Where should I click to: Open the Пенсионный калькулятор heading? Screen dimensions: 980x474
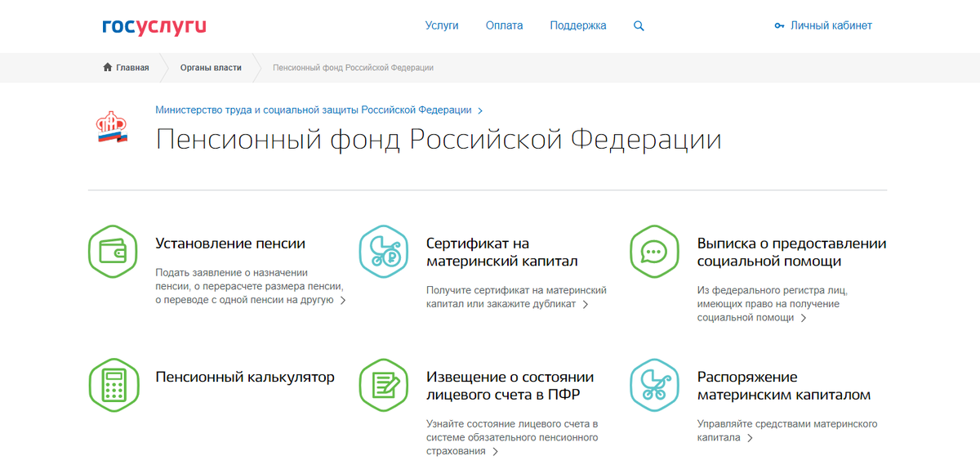(245, 378)
